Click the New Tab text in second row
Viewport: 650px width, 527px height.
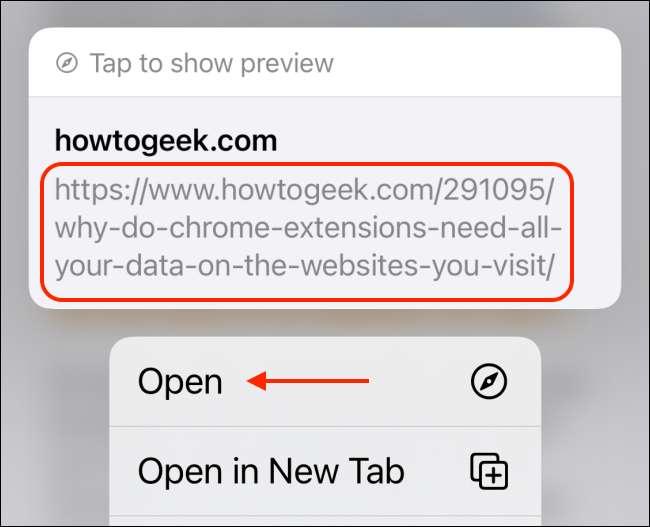(x=337, y=471)
